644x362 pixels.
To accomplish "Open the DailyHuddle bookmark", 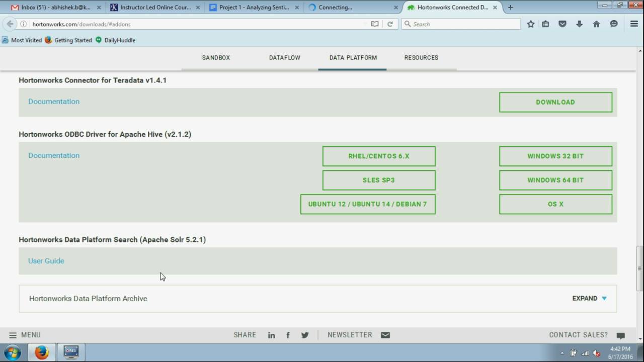I will [115, 40].
